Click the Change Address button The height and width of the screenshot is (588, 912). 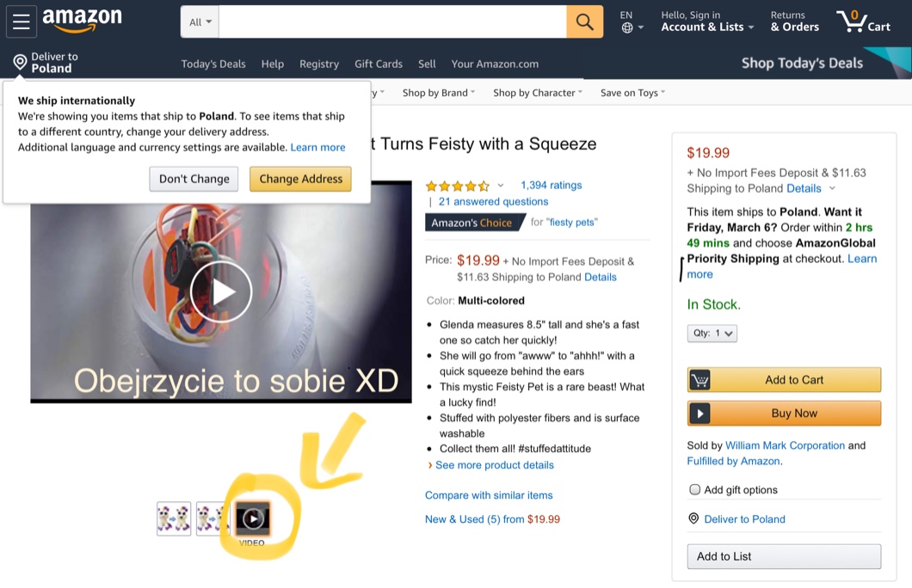[300, 179]
